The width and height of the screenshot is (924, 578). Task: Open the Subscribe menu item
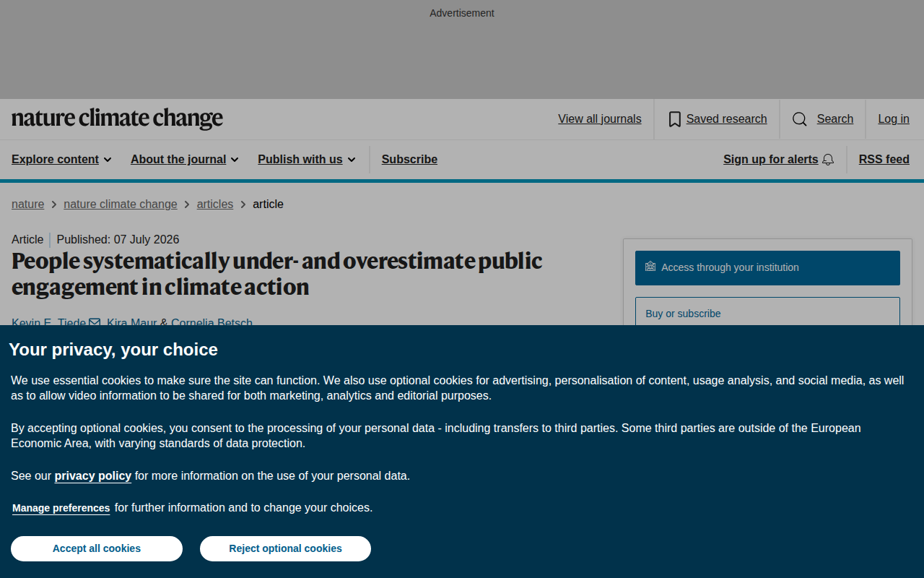pos(409,160)
